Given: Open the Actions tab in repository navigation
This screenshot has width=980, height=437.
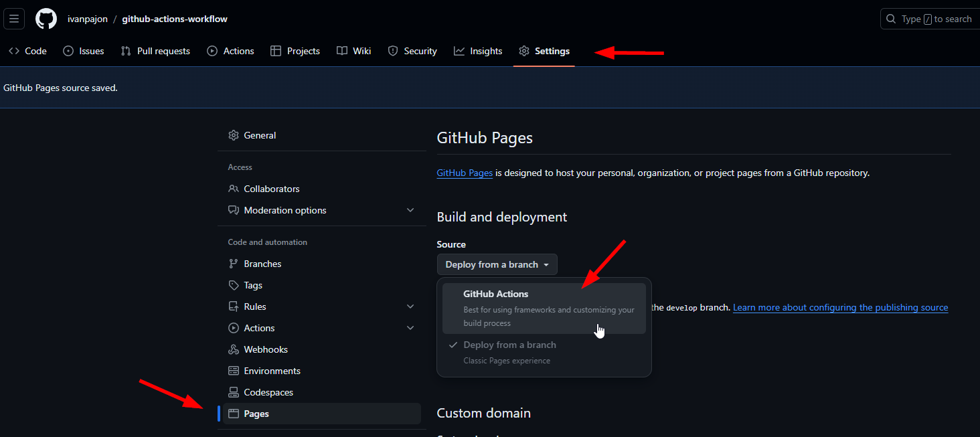Looking at the screenshot, I should 231,51.
